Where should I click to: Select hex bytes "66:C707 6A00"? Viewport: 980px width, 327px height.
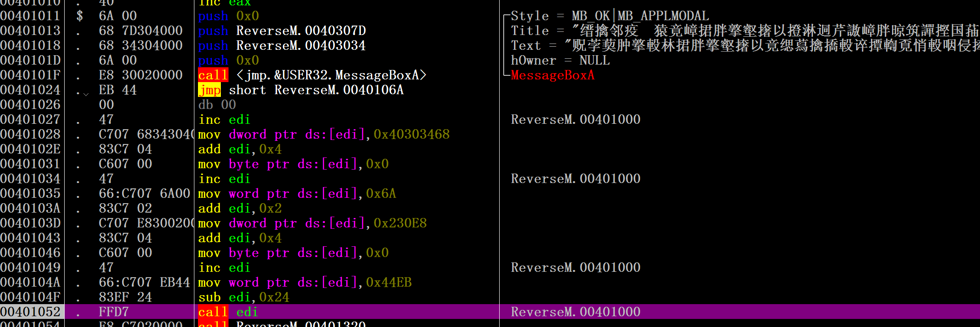[145, 194]
